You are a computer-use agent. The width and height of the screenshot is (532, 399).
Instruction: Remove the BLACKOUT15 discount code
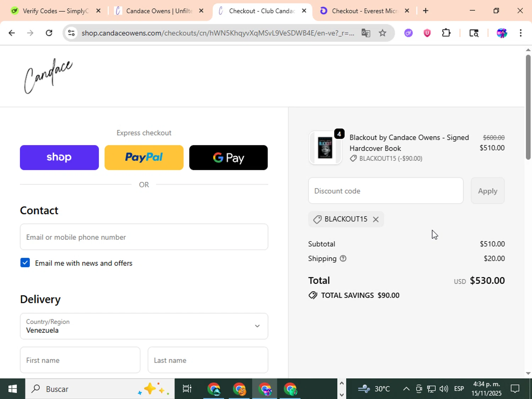[x=376, y=220]
